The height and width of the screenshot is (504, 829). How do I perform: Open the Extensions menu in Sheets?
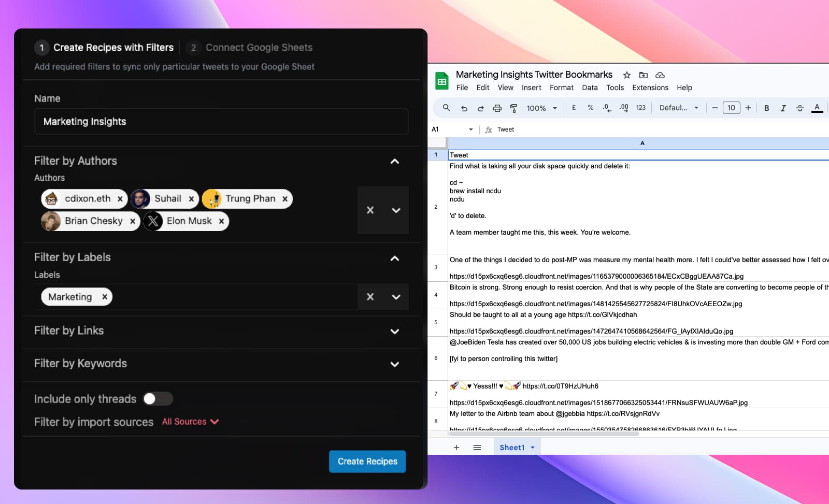pos(650,88)
